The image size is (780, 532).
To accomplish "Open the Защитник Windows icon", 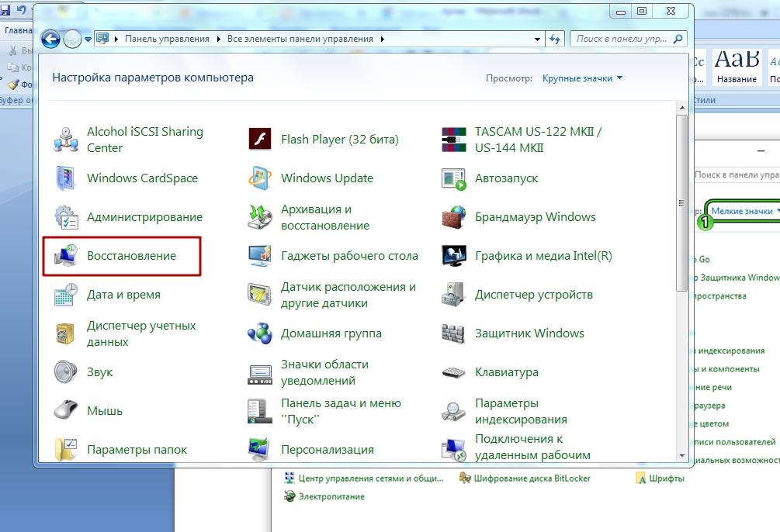I will click(454, 333).
